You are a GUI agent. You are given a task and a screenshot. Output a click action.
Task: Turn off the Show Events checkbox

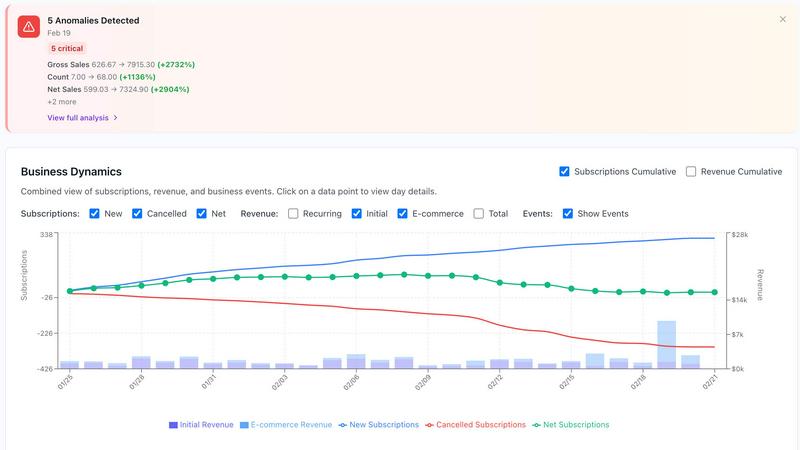pos(568,213)
